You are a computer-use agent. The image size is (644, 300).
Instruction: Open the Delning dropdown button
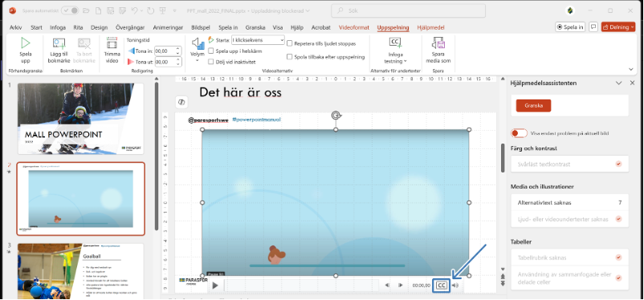pos(618,27)
